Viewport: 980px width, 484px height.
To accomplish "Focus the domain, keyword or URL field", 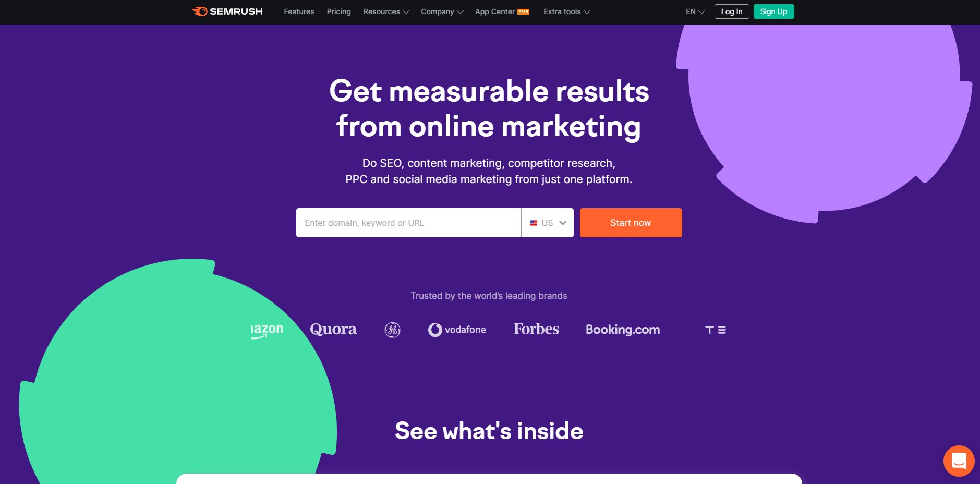I will (408, 223).
